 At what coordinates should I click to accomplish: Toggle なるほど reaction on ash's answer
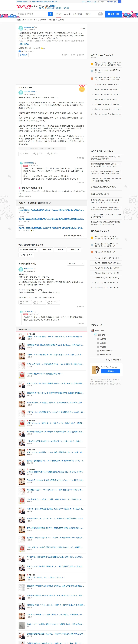click(x=25, y=302)
